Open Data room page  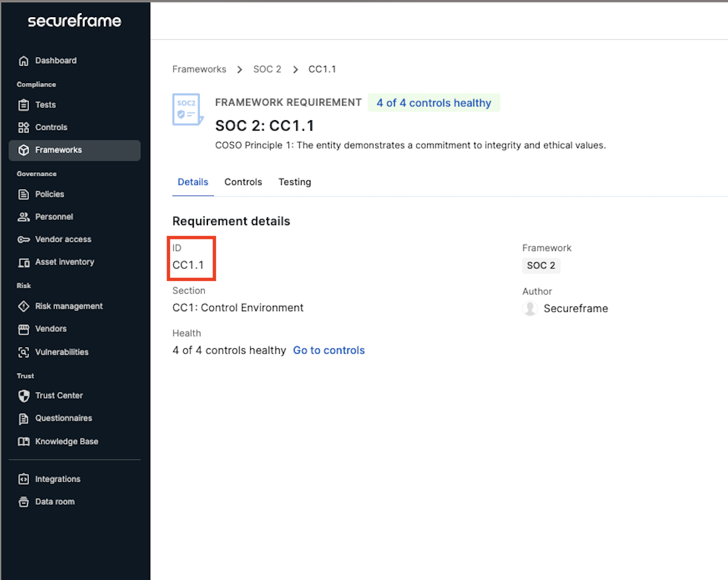point(55,502)
